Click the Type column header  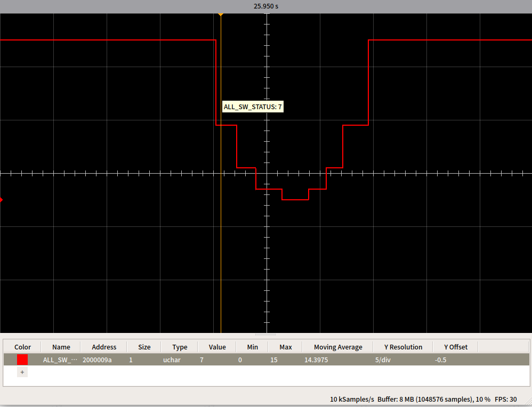180,347
